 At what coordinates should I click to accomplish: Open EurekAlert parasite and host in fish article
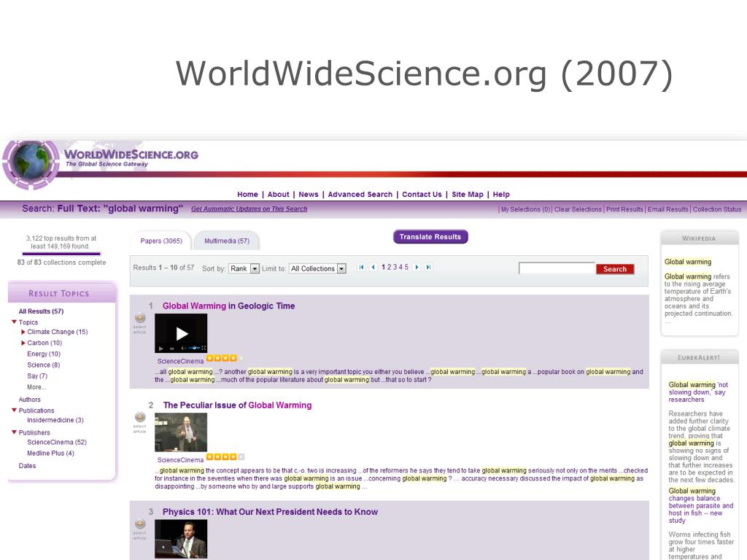point(701,506)
